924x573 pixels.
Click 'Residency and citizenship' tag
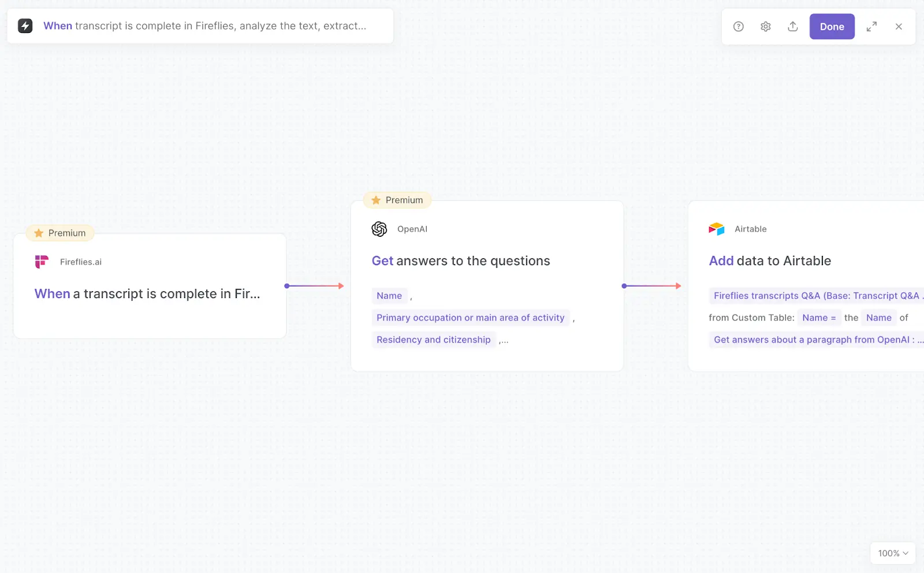[x=434, y=340]
